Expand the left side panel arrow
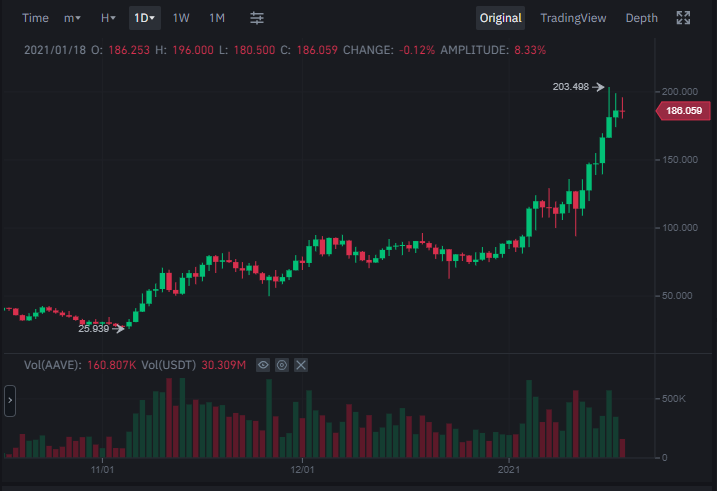 coord(9,403)
